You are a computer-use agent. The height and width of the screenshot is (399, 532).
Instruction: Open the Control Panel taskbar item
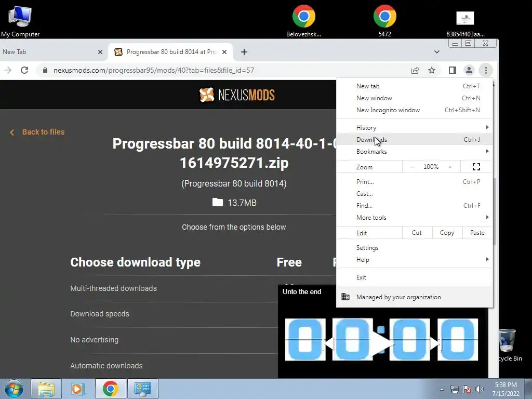point(142,389)
